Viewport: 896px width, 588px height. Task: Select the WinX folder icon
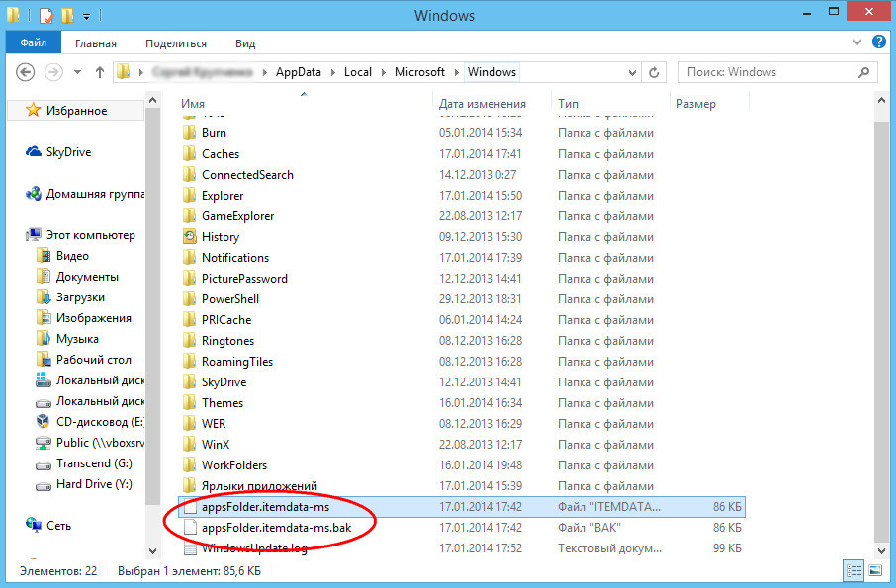(x=190, y=444)
